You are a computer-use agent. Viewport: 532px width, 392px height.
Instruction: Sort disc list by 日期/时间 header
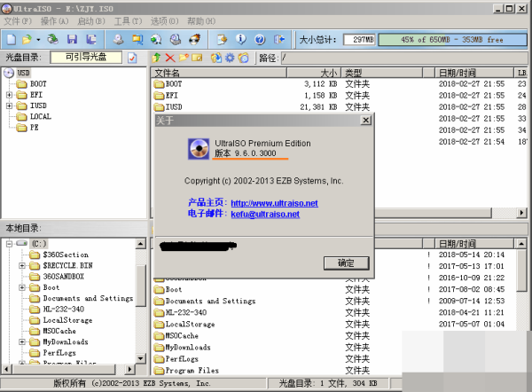[x=474, y=73]
